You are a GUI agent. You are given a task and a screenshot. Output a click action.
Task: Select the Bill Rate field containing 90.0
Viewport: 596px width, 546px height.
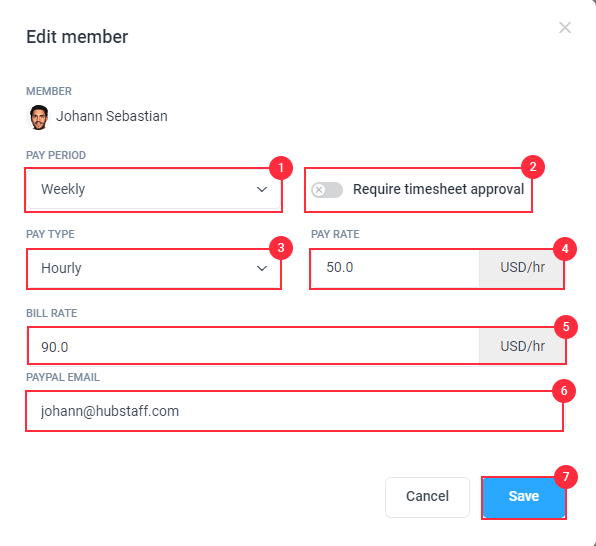click(x=254, y=346)
